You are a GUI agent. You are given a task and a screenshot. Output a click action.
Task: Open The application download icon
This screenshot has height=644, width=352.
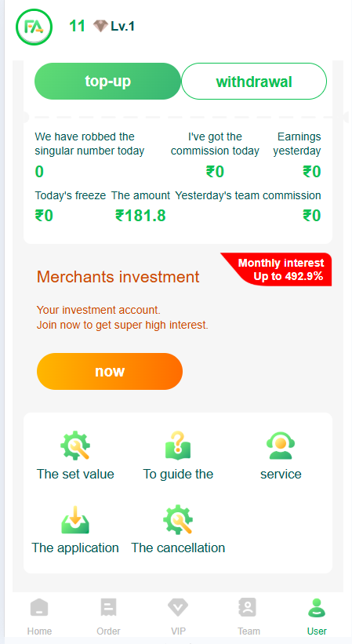tap(75, 519)
